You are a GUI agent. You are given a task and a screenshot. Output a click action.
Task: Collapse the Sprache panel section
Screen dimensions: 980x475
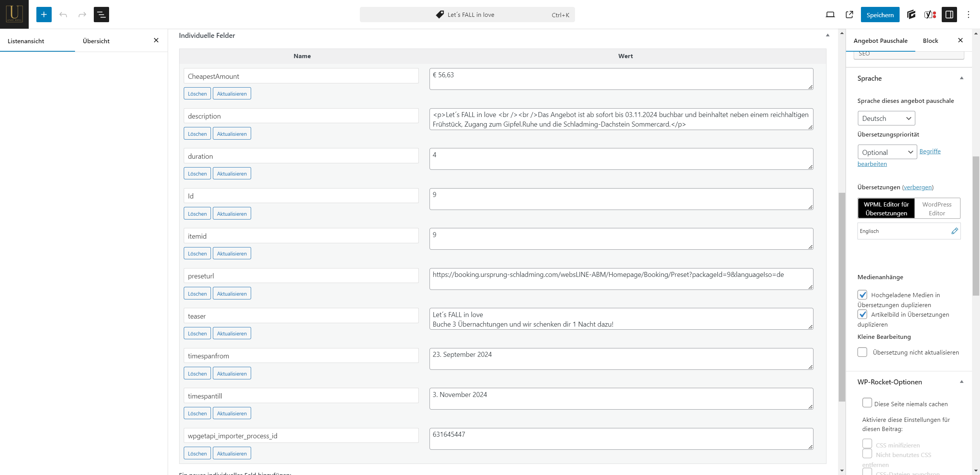click(x=961, y=78)
